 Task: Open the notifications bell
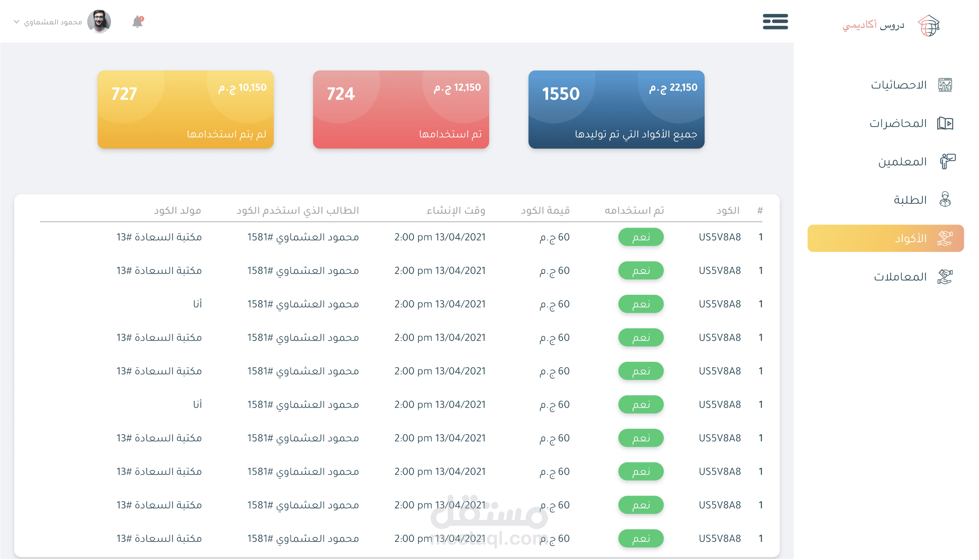tap(137, 22)
